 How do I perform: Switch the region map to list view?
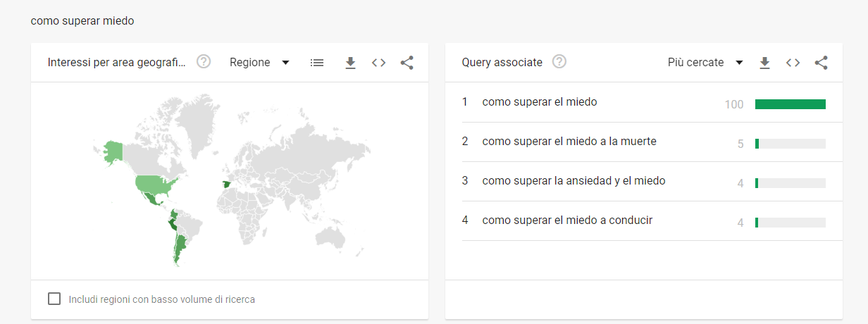pos(317,63)
